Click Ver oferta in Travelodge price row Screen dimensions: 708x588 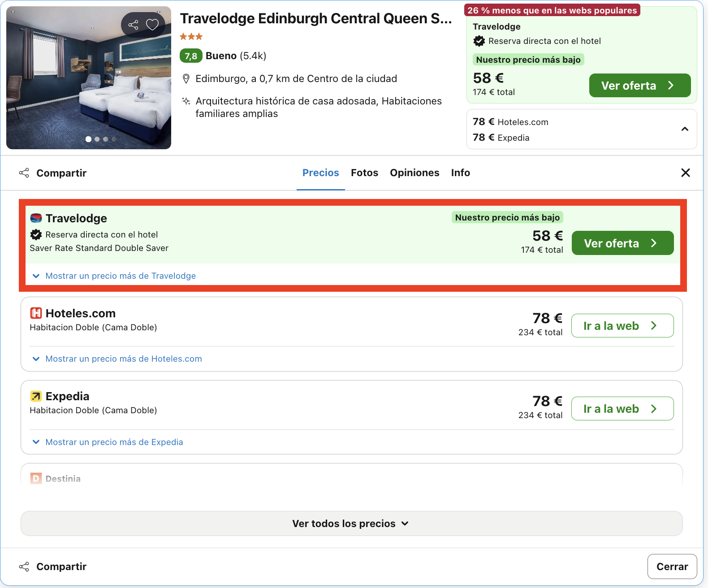coord(623,243)
